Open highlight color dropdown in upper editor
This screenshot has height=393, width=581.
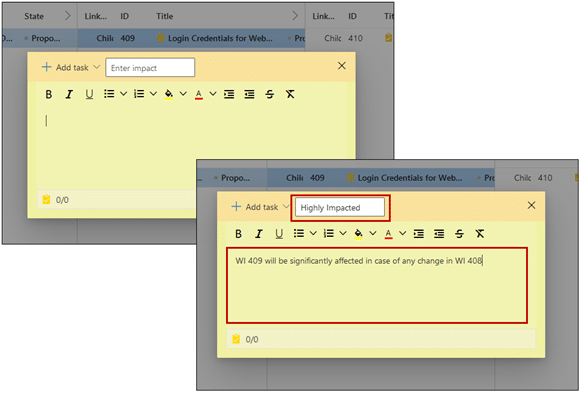point(183,94)
